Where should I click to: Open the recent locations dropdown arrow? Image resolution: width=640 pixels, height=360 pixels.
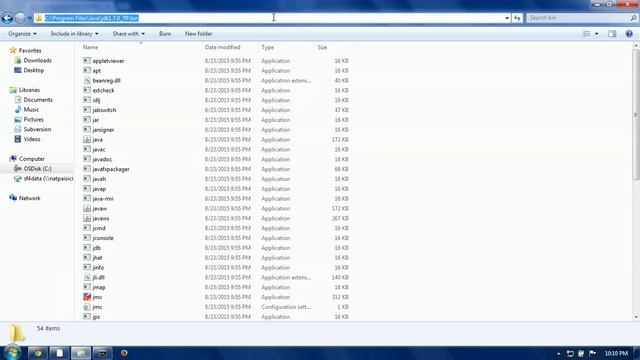pos(29,18)
